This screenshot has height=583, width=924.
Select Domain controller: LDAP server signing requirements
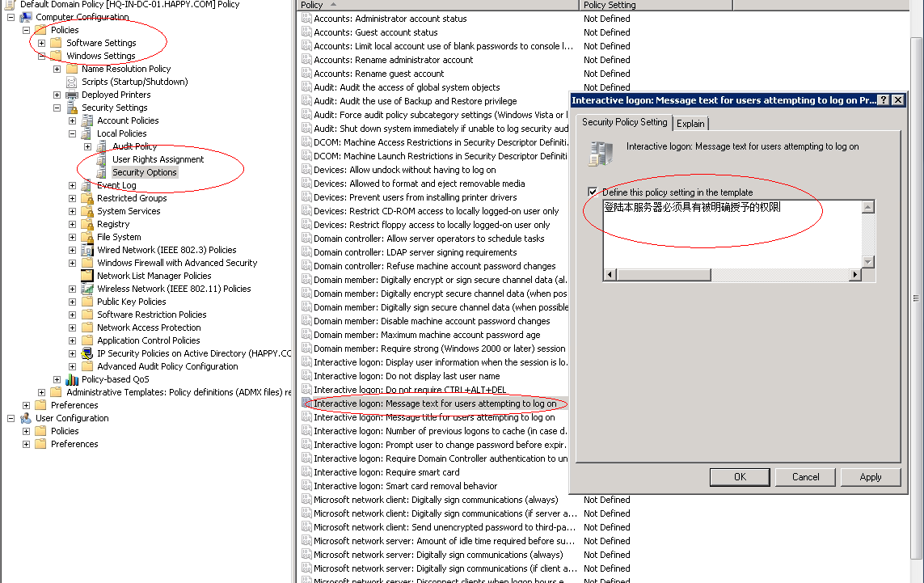[415, 252]
